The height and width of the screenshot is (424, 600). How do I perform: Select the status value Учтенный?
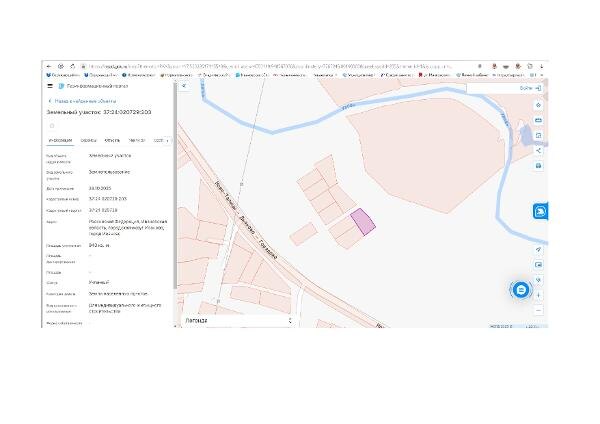(x=99, y=282)
